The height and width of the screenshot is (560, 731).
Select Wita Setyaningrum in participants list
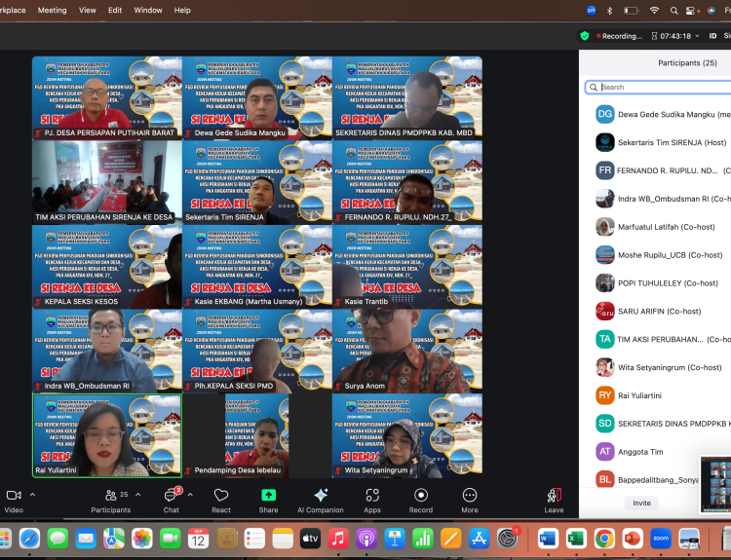tap(658, 367)
